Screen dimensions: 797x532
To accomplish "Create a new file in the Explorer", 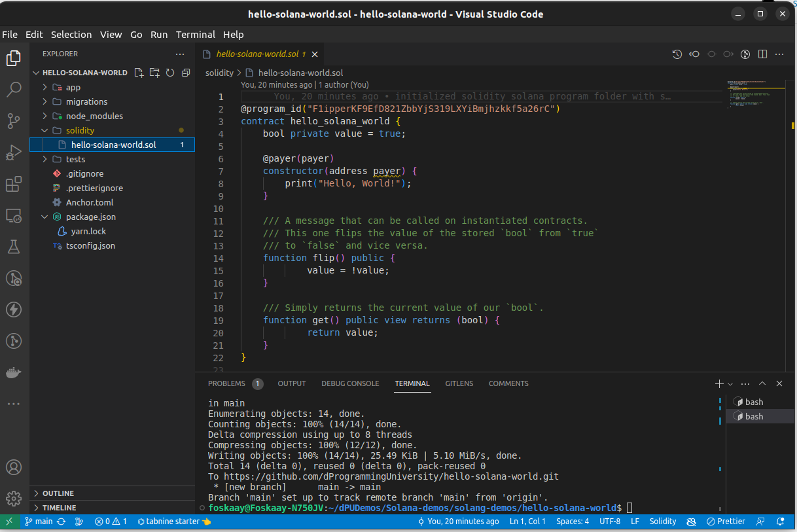I will click(138, 73).
